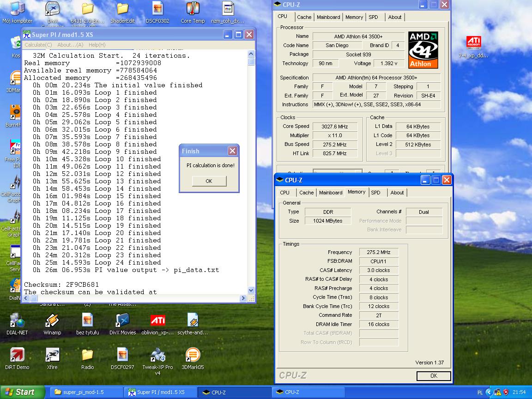Open the ATI 7-4_xp_dd installer icon
The image size is (532, 399).
[473, 47]
